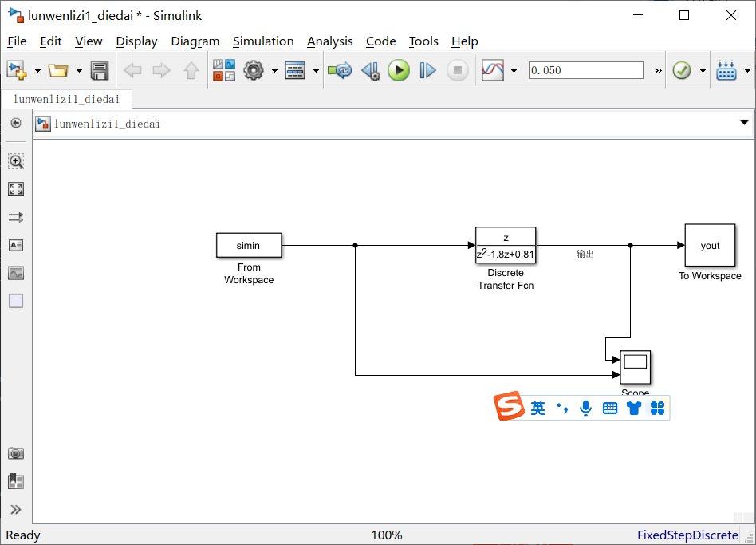Screen dimensions: 756x545
Task: Expand the Model Explorer dropdown arrow
Action: 316,70
